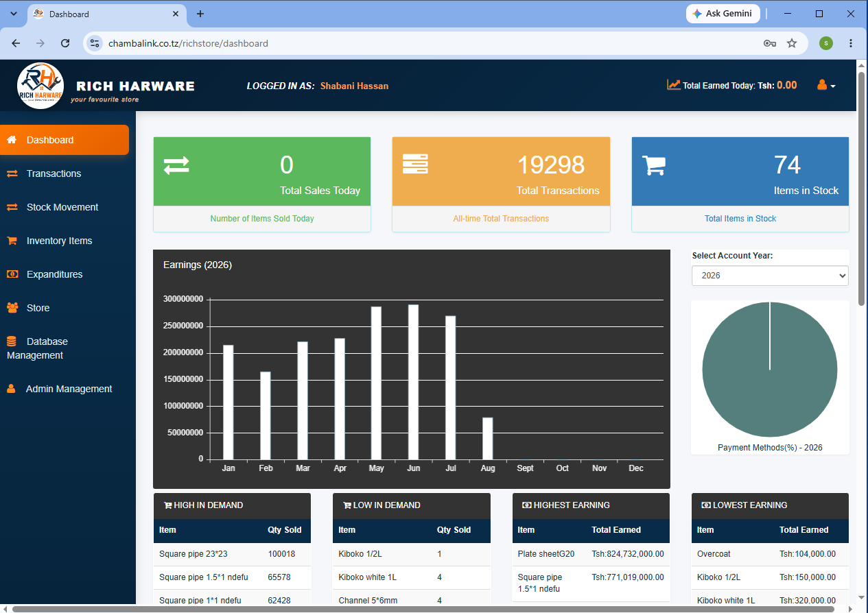This screenshot has height=613, width=868.
Task: Open the tab search chevron in Chrome
Action: 13,14
